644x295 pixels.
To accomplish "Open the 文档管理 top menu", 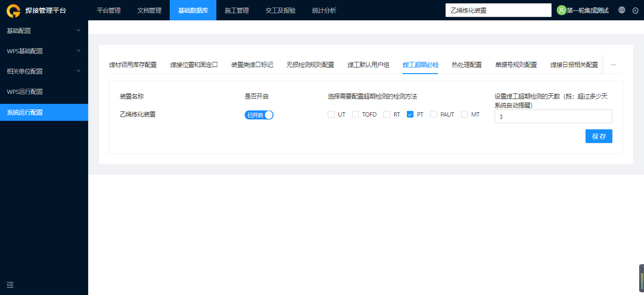I will click(149, 10).
